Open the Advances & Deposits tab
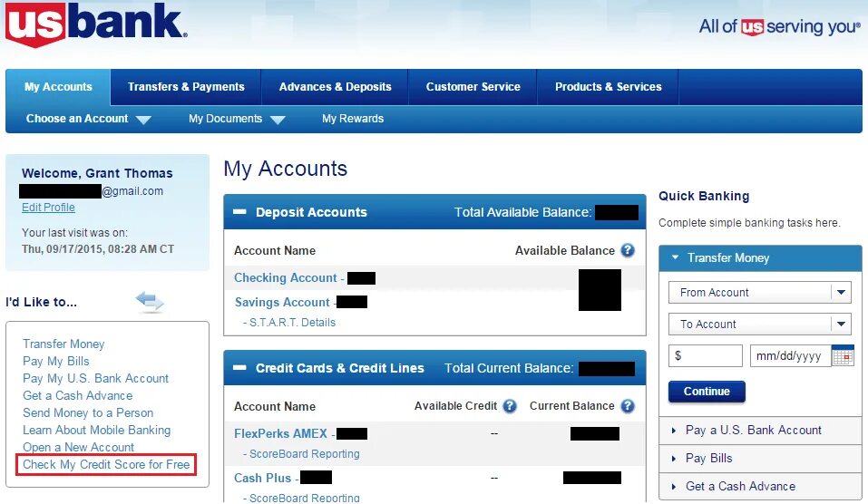 (335, 87)
